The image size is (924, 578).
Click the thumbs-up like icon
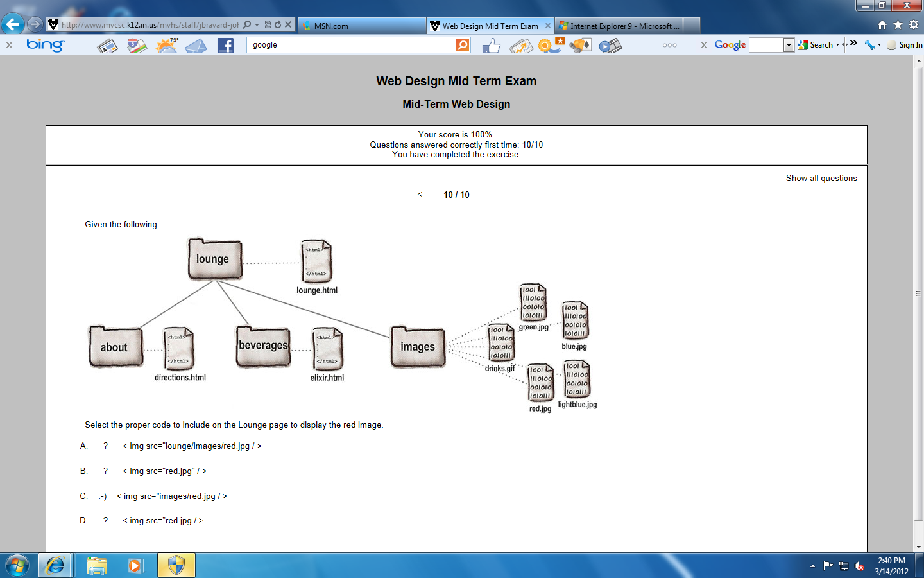click(x=491, y=46)
